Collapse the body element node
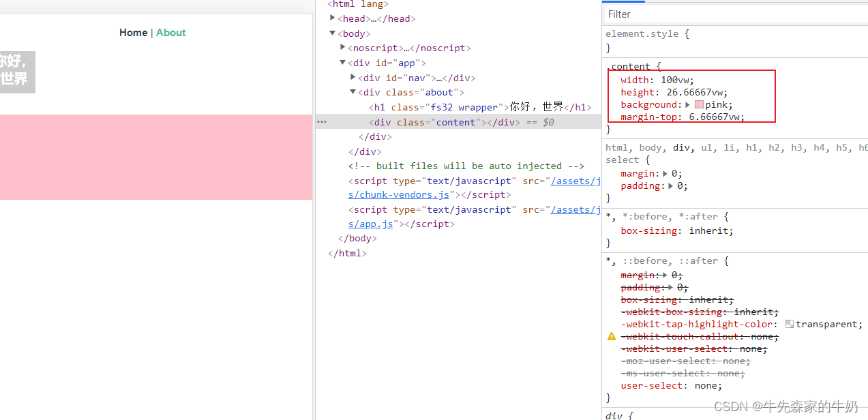Viewport: 868px width, 420px height. coord(333,33)
